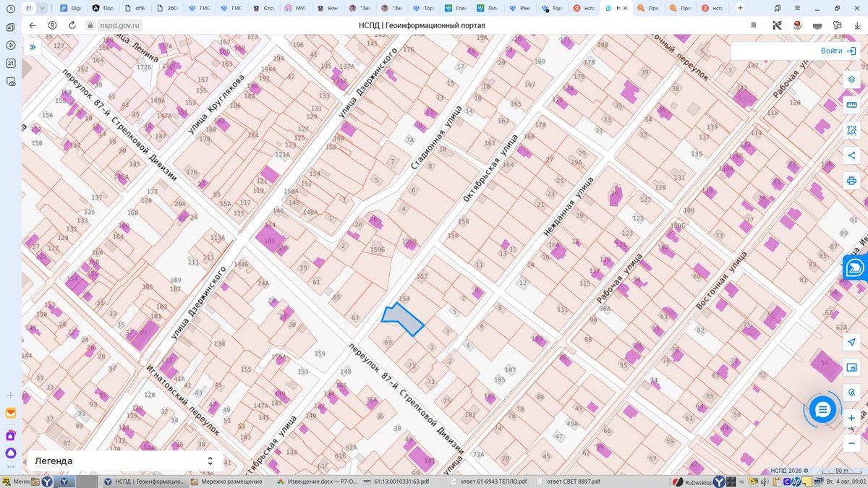
Task: Open the Меню start button
Action: [x=16, y=481]
